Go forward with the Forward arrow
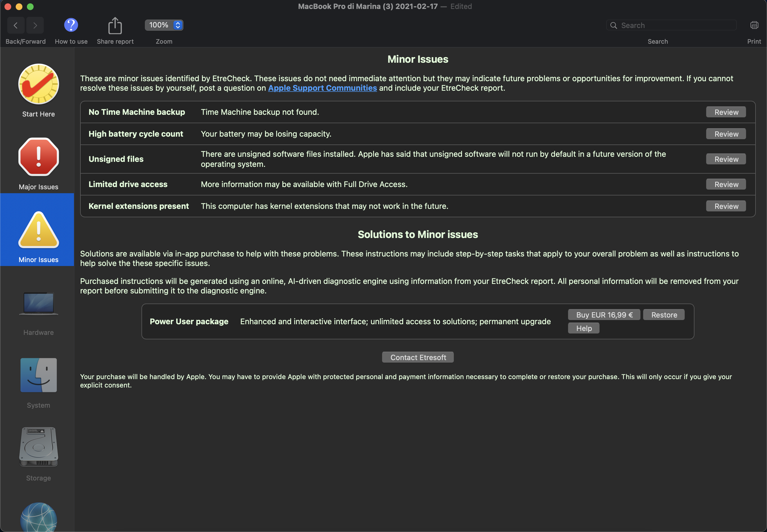This screenshot has height=532, width=767. coord(35,25)
